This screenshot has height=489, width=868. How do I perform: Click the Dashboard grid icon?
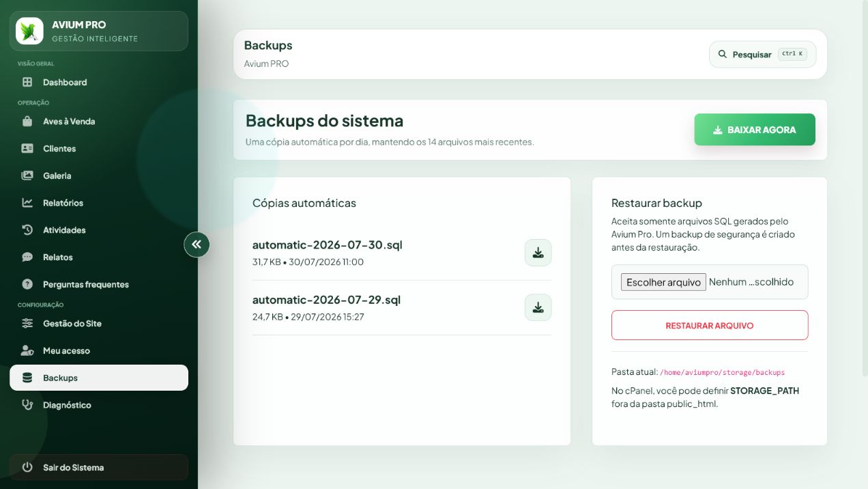[27, 82]
